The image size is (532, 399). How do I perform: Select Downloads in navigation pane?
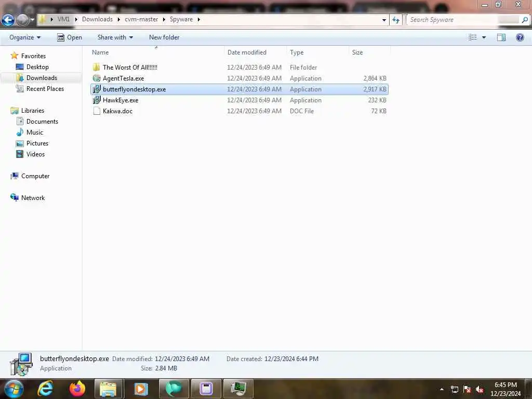point(42,78)
